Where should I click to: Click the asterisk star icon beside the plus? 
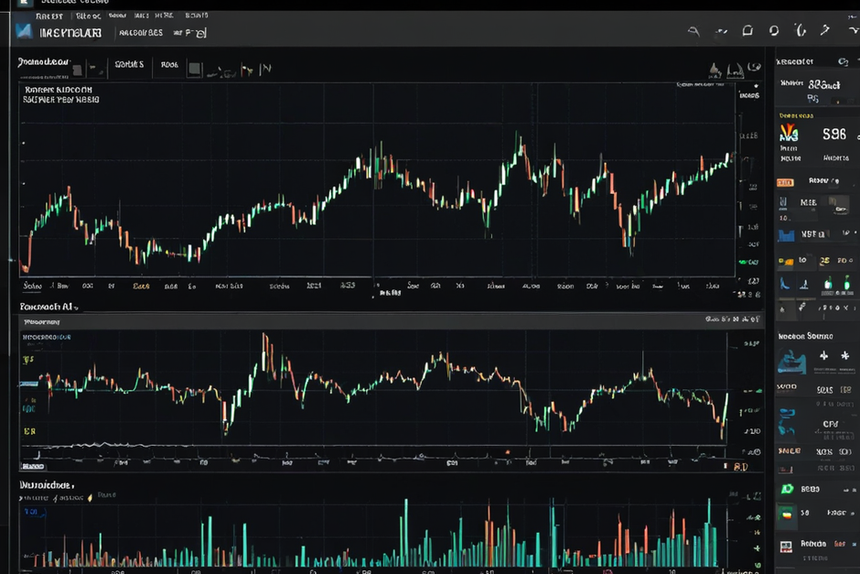tap(845, 356)
